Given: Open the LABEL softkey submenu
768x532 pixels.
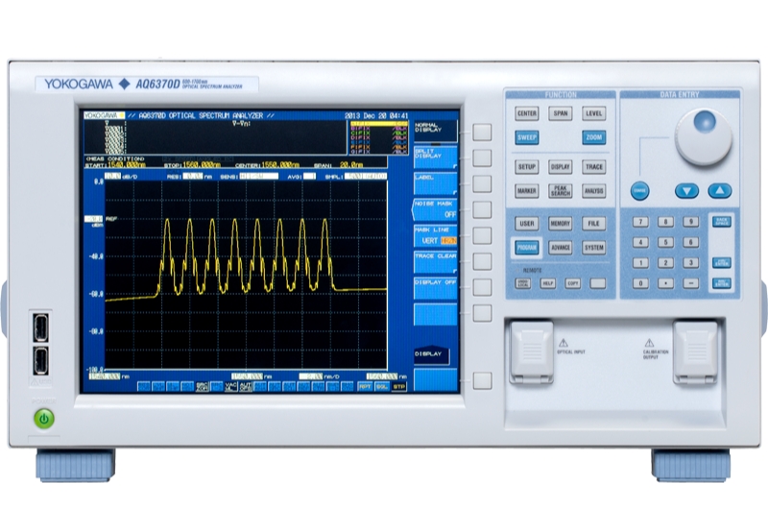Looking at the screenshot, I should (435, 182).
